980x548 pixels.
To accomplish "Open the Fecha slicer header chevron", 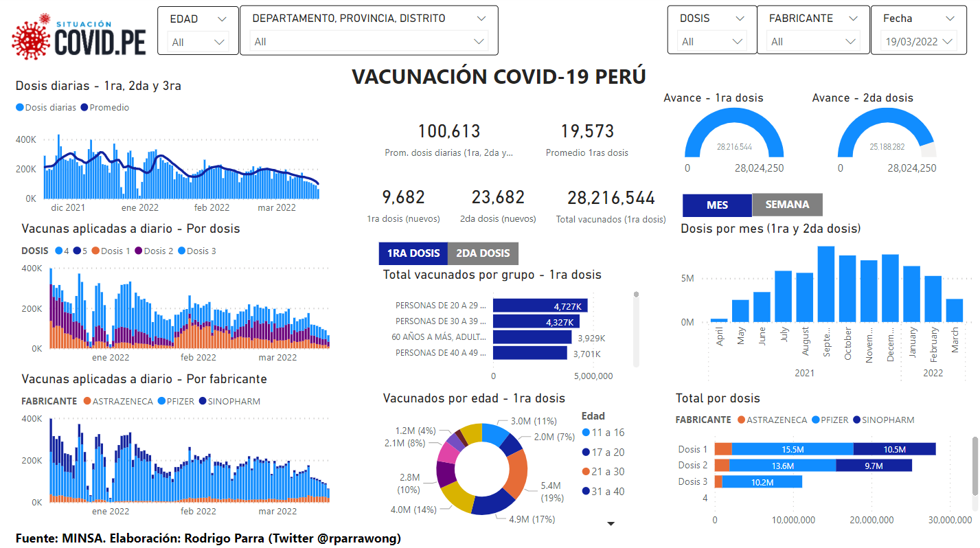I will pyautogui.click(x=950, y=19).
